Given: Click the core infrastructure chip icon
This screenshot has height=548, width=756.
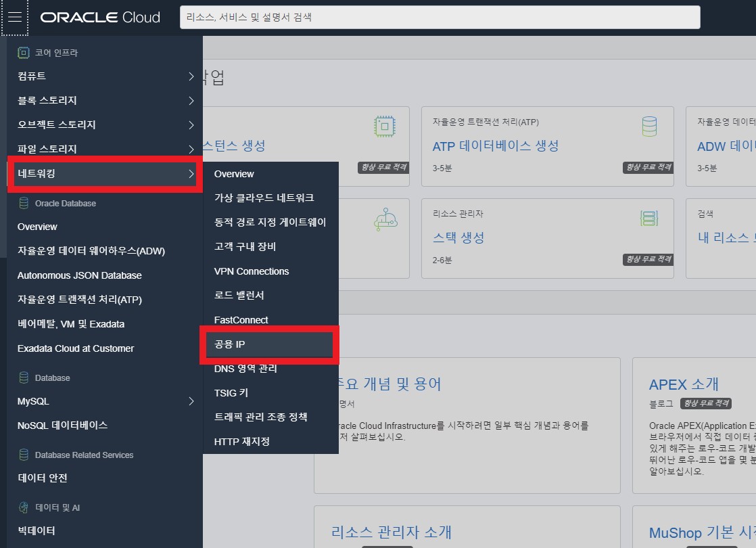Looking at the screenshot, I should pyautogui.click(x=23, y=53).
